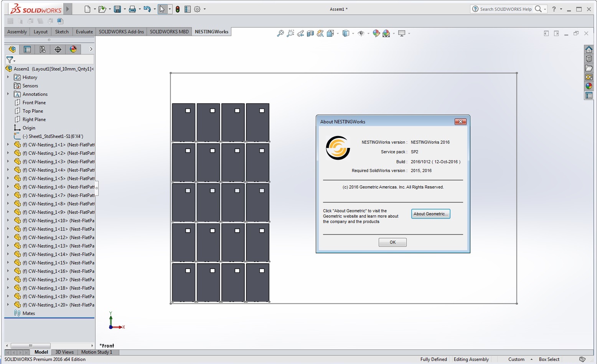Screen dimensions: 597x364
Task: Click Apply Scene icon
Action: pyautogui.click(x=386, y=33)
